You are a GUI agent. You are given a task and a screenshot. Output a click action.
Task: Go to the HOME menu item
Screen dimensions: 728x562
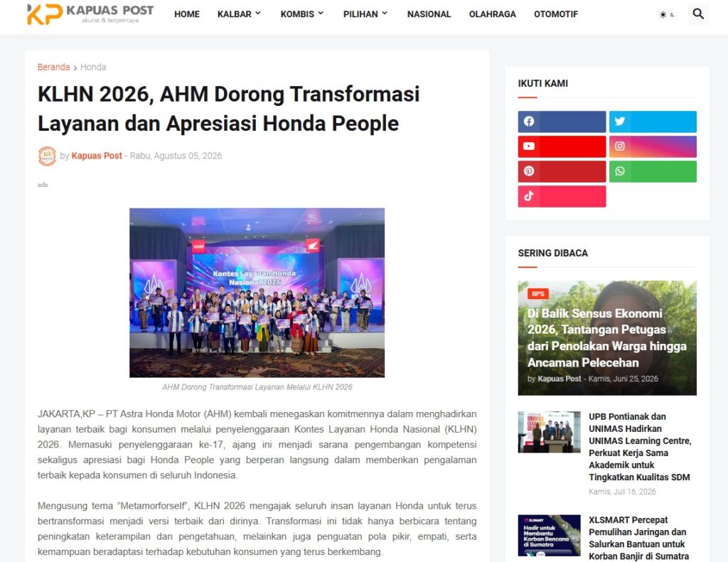click(x=187, y=14)
